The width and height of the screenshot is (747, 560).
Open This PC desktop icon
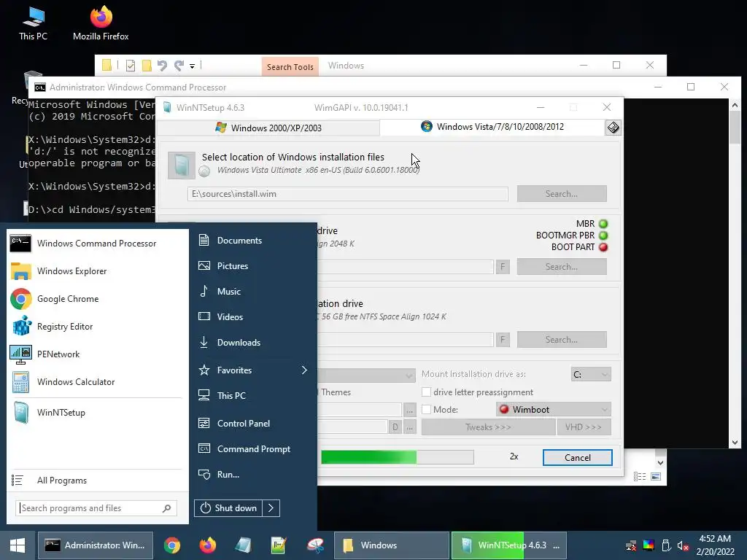coord(33,24)
